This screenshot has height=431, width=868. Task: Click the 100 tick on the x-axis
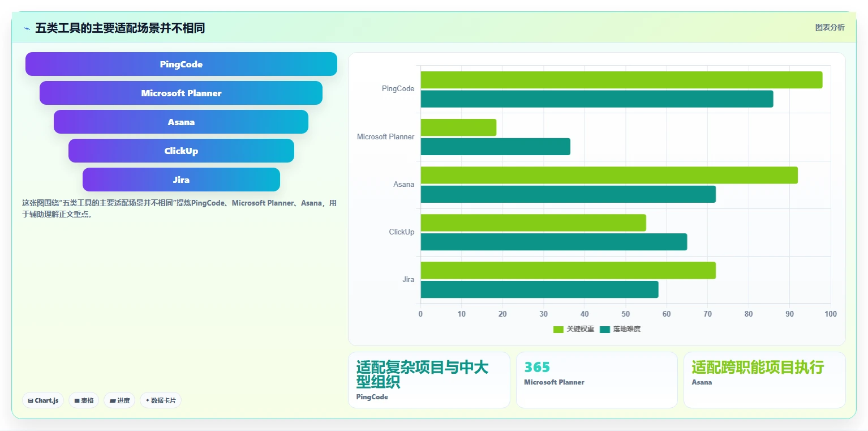pyautogui.click(x=831, y=314)
